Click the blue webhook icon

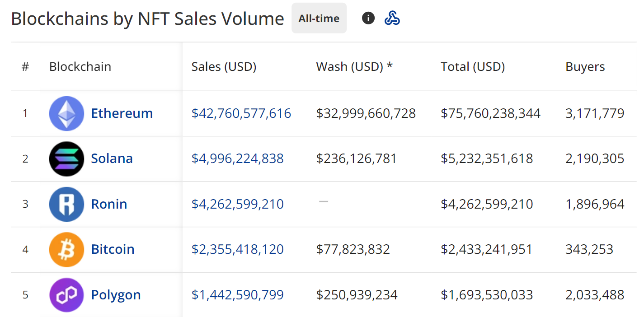[392, 18]
